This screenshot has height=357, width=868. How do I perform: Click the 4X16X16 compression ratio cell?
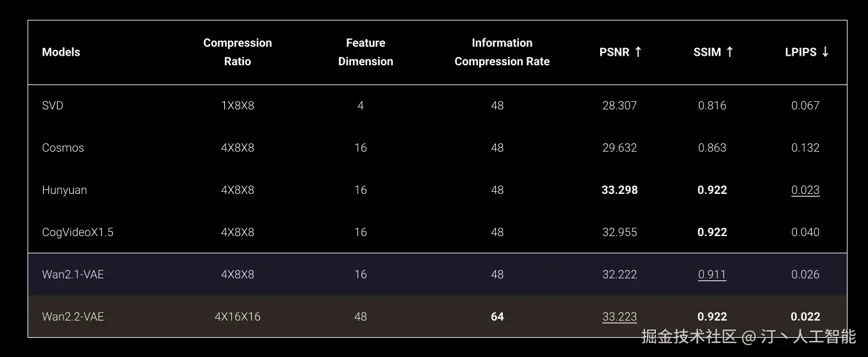238,317
